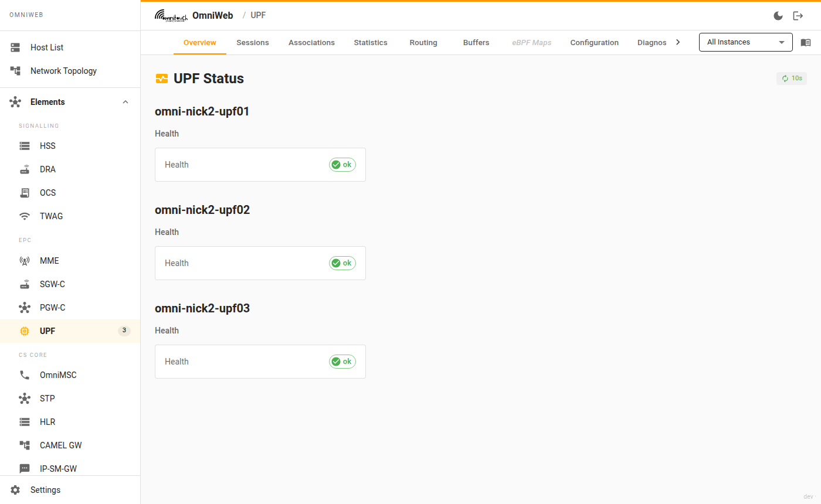This screenshot has width=821, height=504.
Task: Click the ok badge for omni-nick2-upf02
Action: [x=342, y=263]
